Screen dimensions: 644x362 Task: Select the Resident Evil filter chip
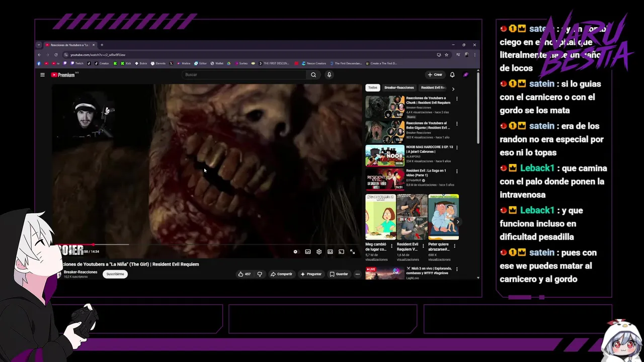click(x=433, y=87)
